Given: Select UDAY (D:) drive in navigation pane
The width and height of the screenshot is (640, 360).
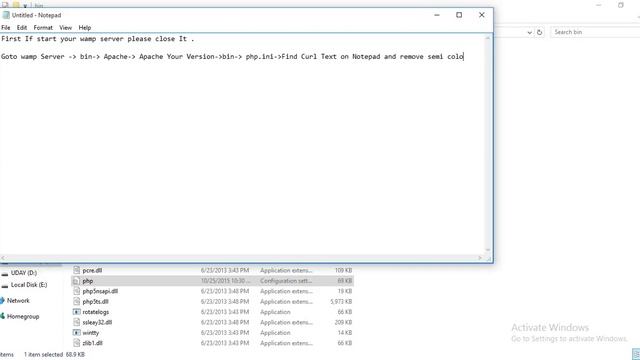Looking at the screenshot, I should tap(24, 273).
